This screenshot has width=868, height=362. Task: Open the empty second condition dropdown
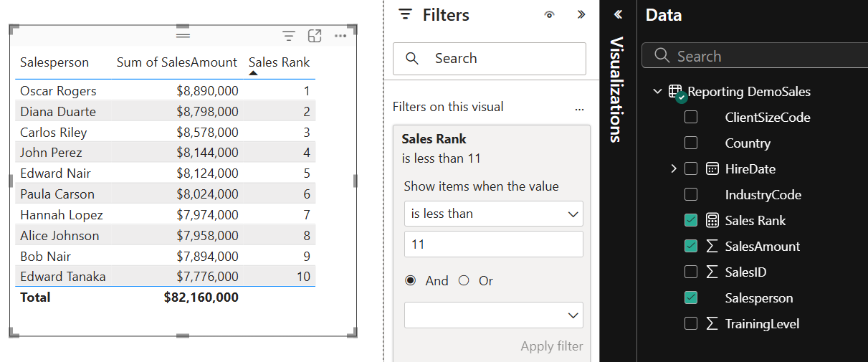point(494,315)
